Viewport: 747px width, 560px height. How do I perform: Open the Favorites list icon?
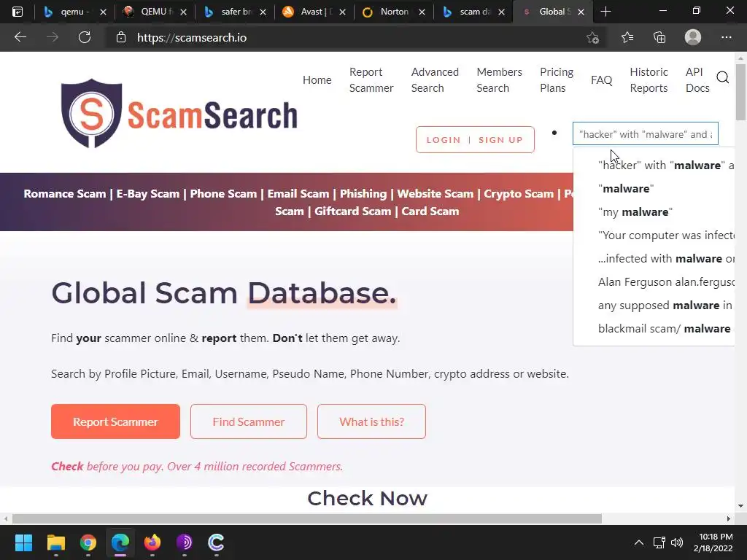pyautogui.click(x=627, y=37)
